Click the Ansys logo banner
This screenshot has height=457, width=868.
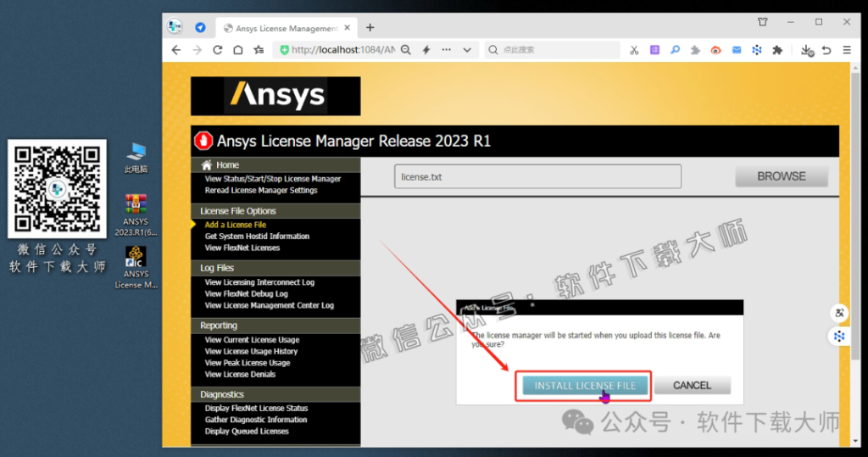[275, 96]
